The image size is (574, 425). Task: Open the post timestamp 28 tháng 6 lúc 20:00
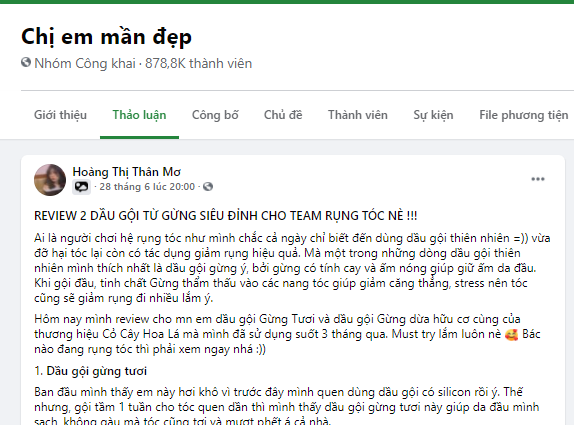[x=147, y=187]
